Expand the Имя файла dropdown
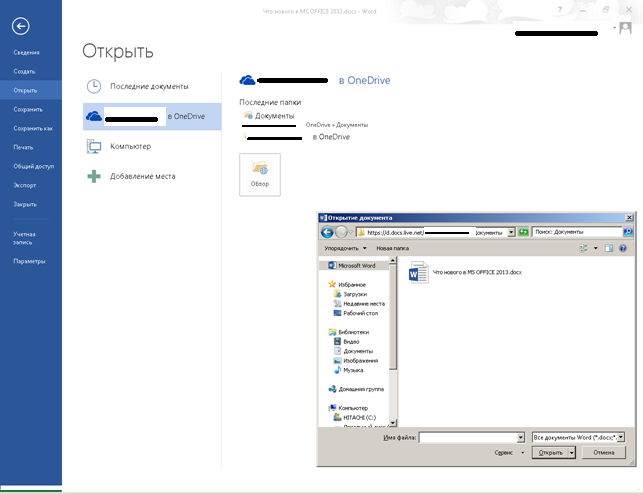 point(520,438)
